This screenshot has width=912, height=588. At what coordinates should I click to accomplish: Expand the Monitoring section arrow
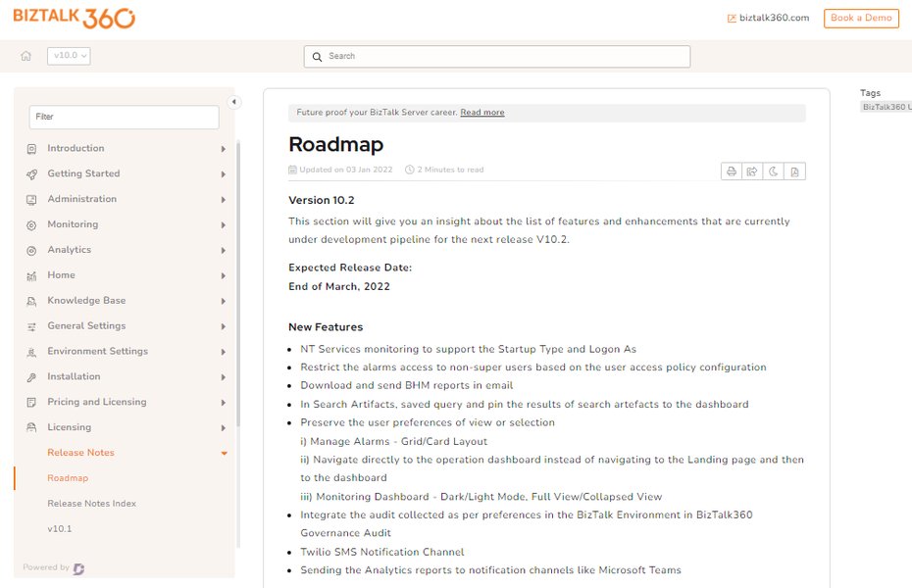(x=224, y=224)
